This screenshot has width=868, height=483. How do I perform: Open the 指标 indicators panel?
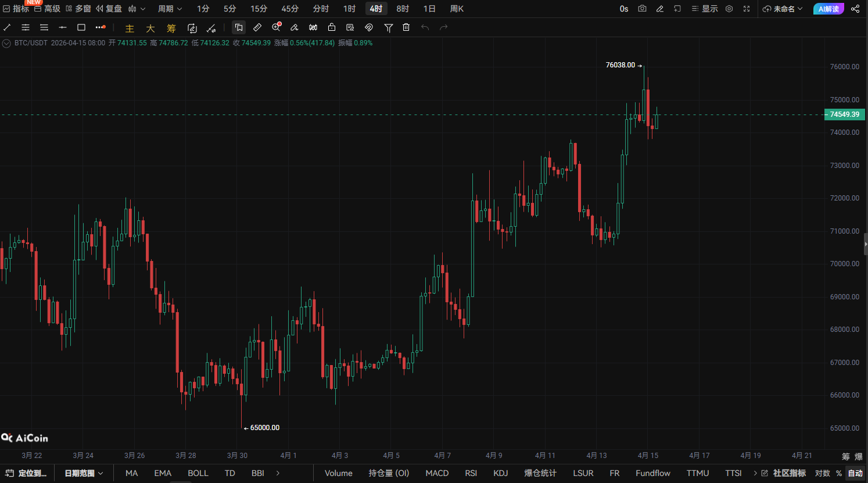coord(16,9)
